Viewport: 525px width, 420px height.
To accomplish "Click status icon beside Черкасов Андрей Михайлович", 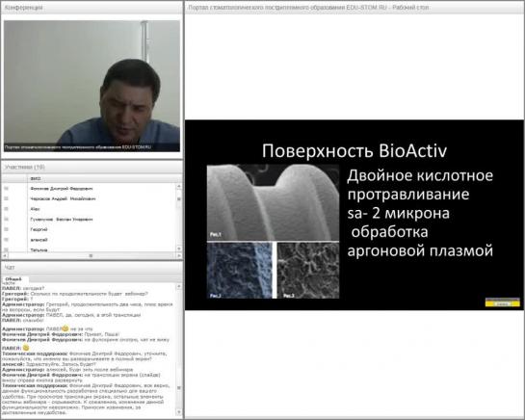I will point(6,198).
